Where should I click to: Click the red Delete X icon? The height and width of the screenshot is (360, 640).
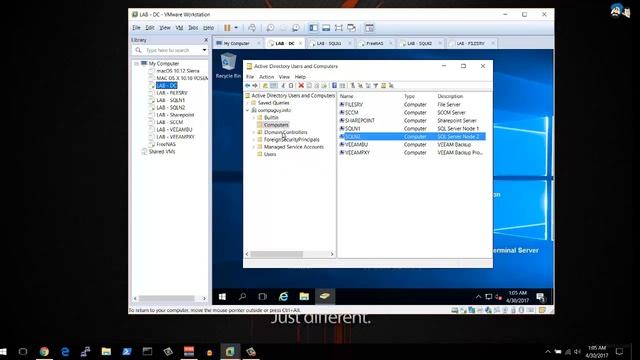point(301,85)
